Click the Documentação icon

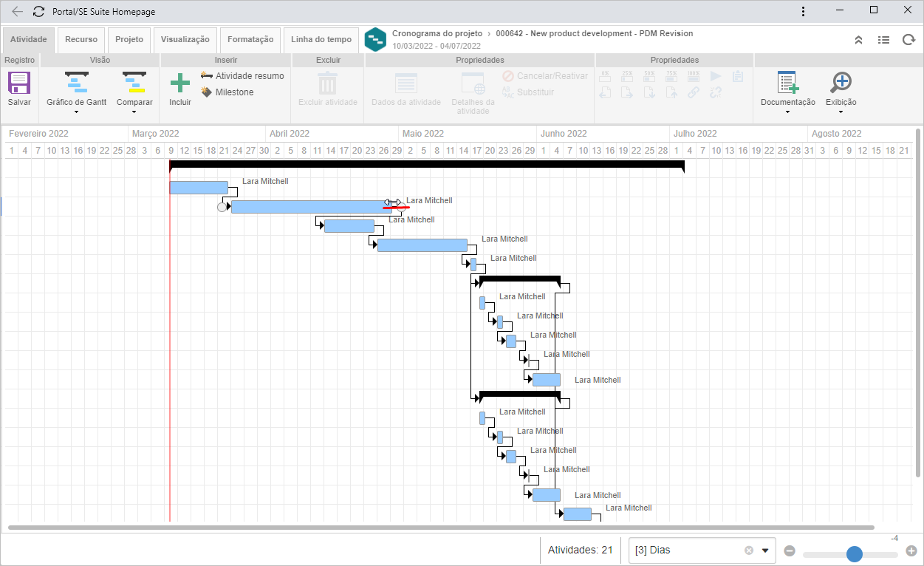point(788,82)
